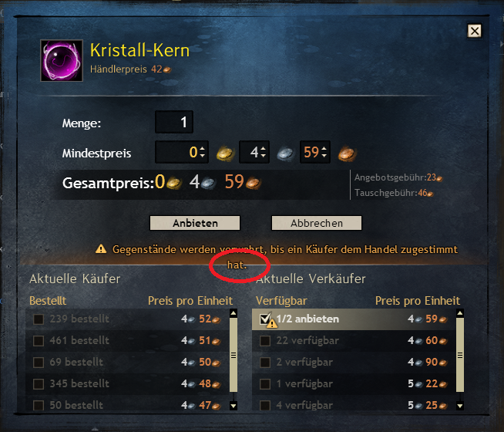Click the warning icon on 1/2 anbieten row
The image size is (504, 432).
click(x=272, y=323)
